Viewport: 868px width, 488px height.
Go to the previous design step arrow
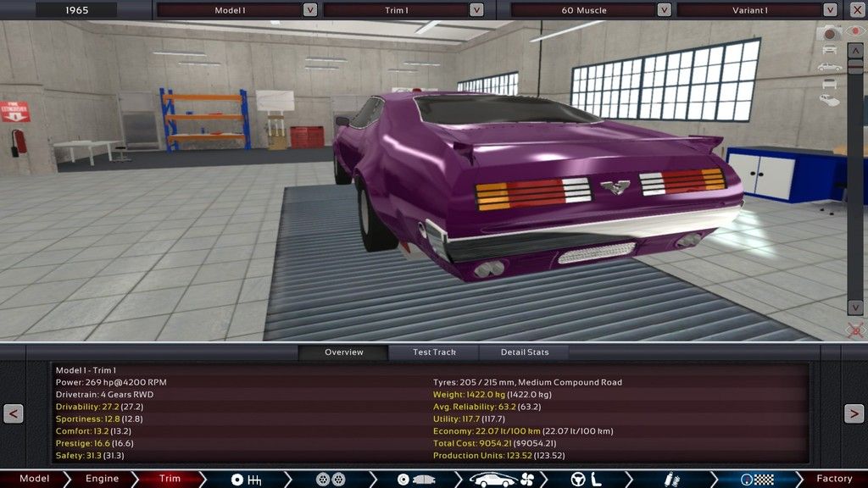(14, 413)
